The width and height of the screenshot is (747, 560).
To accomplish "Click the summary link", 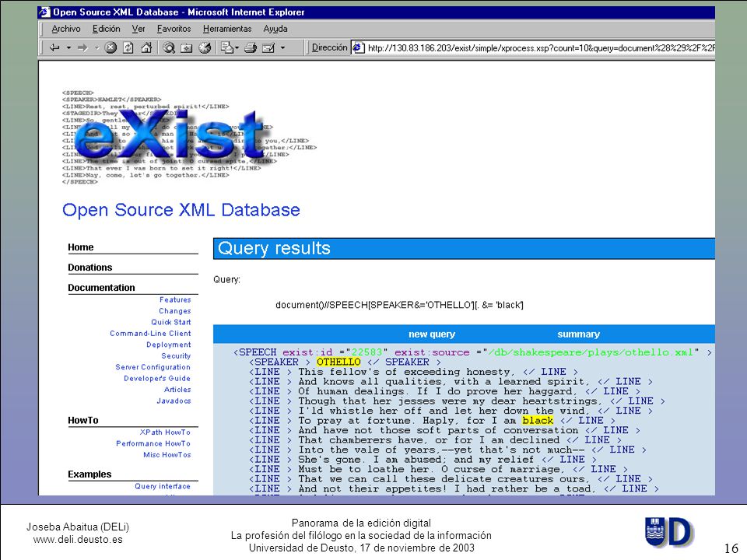I will coord(579,334).
